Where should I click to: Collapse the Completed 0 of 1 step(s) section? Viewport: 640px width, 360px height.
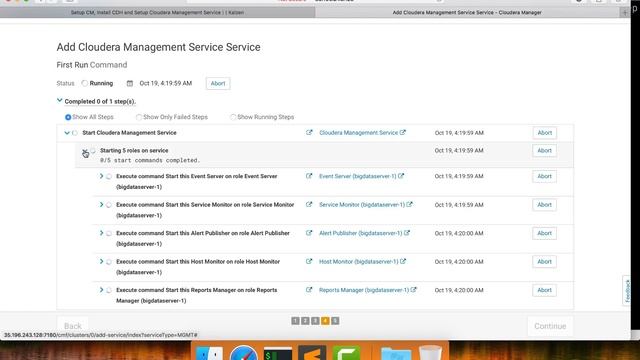(60, 100)
